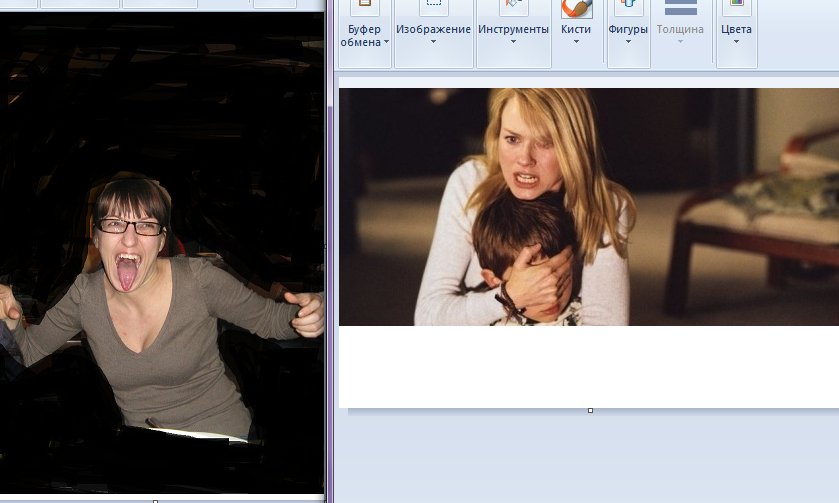Expand the Изображение group dropdown
The width and height of the screenshot is (839, 503).
pyautogui.click(x=433, y=34)
